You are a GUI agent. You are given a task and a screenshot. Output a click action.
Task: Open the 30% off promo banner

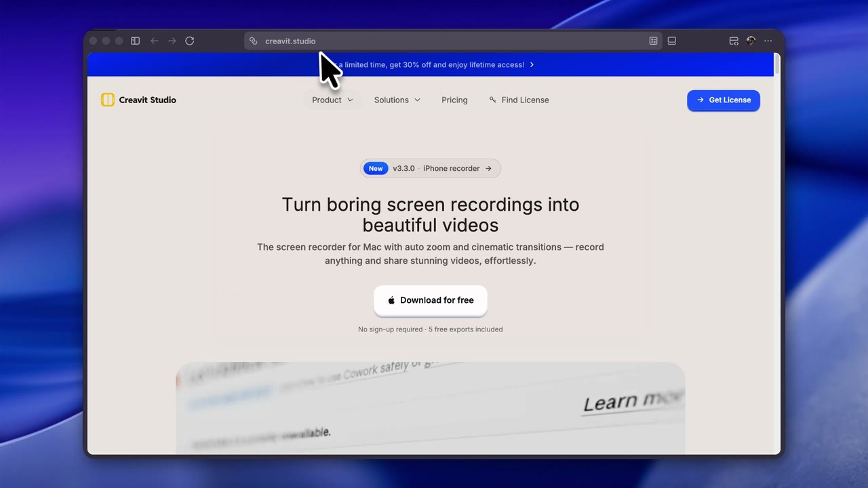[x=431, y=65]
